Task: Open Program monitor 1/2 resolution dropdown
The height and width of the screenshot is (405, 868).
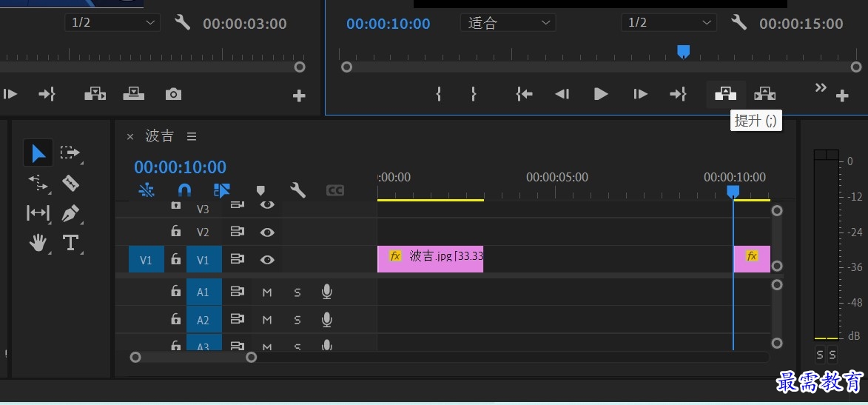Action: [669, 23]
